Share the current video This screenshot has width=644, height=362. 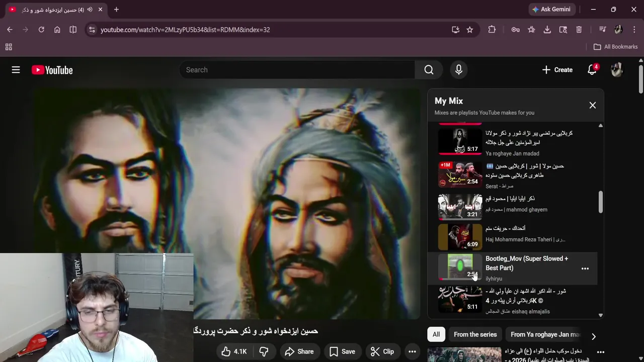pyautogui.click(x=299, y=351)
